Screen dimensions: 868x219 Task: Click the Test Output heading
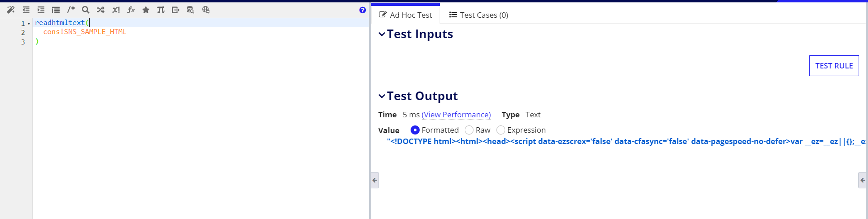422,96
